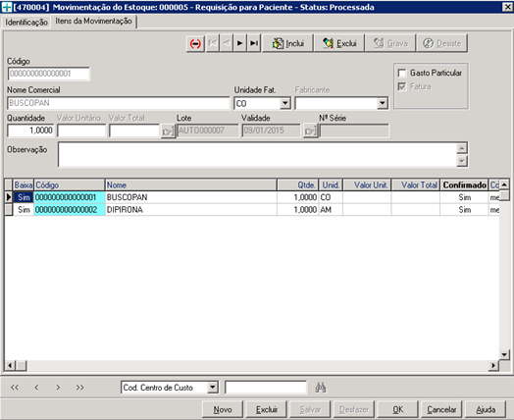Screen dimensions: 514x420
Task: Click the Salvar button
Action: 310,409
